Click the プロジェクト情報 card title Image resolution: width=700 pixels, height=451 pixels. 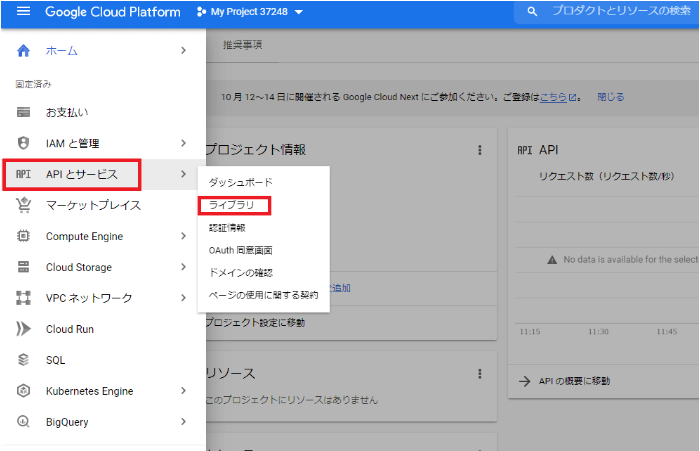pos(256,150)
